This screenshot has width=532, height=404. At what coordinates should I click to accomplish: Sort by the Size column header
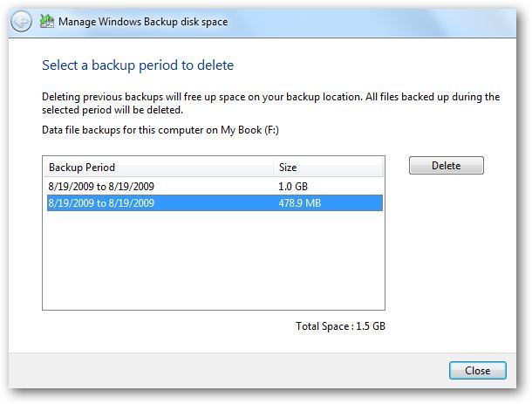point(288,168)
